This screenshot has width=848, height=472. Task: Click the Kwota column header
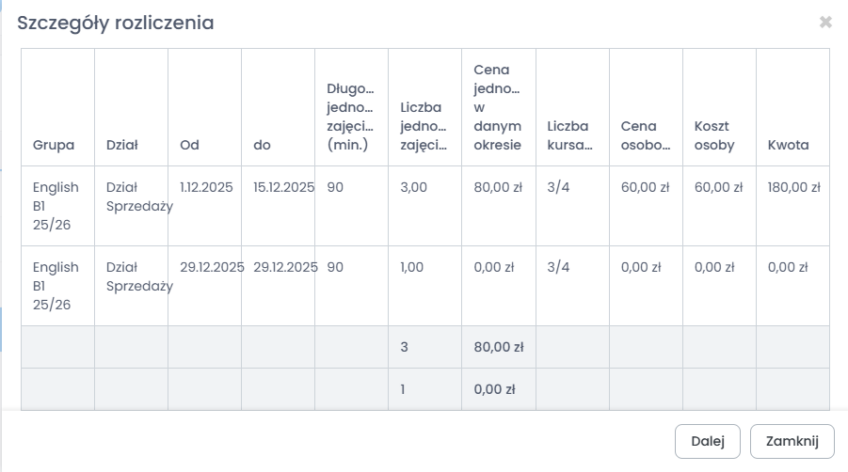point(787,147)
